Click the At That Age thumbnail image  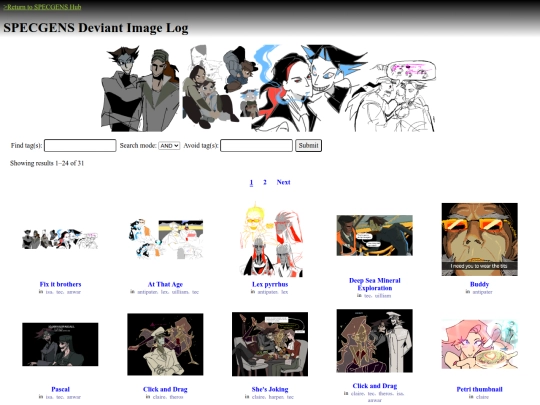(165, 239)
